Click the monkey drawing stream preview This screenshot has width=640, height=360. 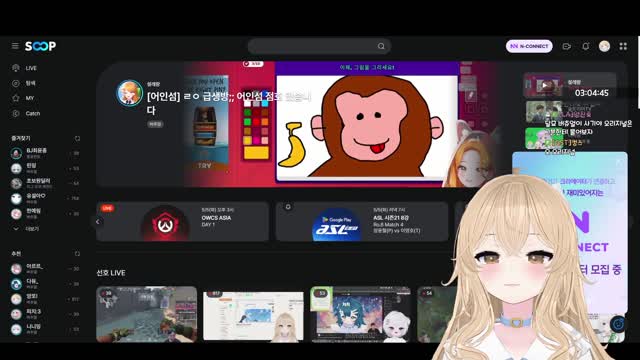(367, 127)
